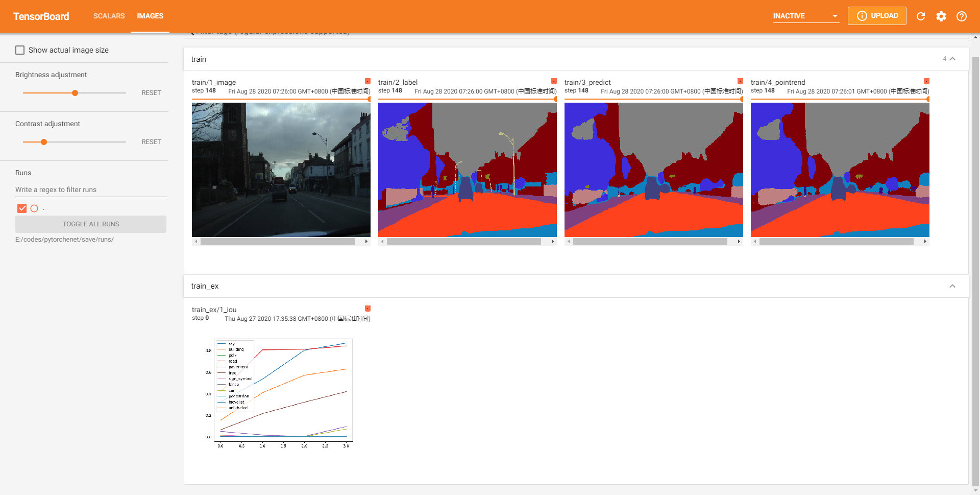Click the train/1_image title text
This screenshot has width=980, height=495.
pyautogui.click(x=214, y=82)
